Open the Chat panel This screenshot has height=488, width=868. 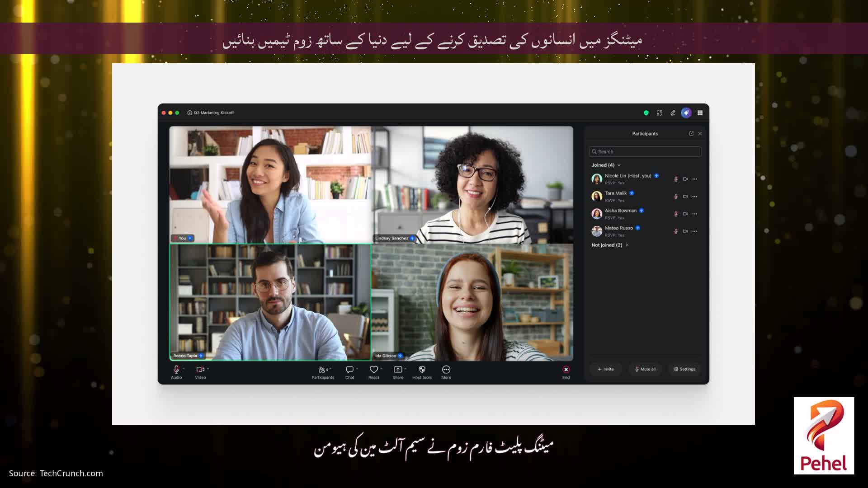tap(349, 370)
